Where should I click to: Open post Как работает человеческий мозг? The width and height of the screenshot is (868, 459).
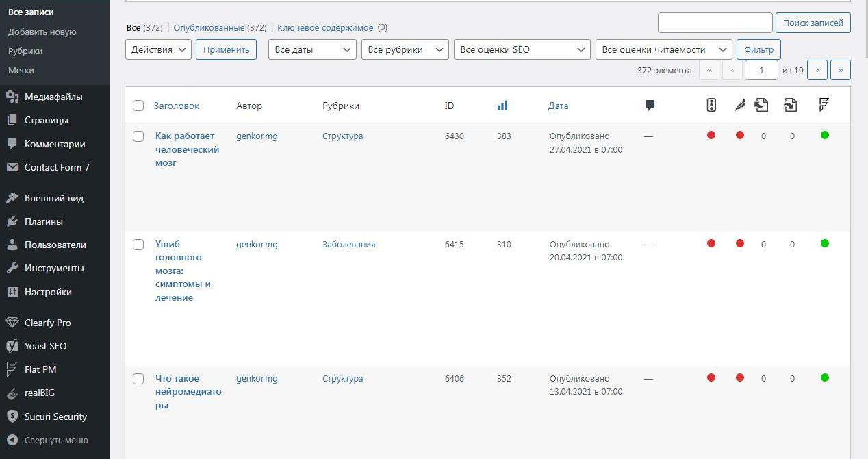188,149
